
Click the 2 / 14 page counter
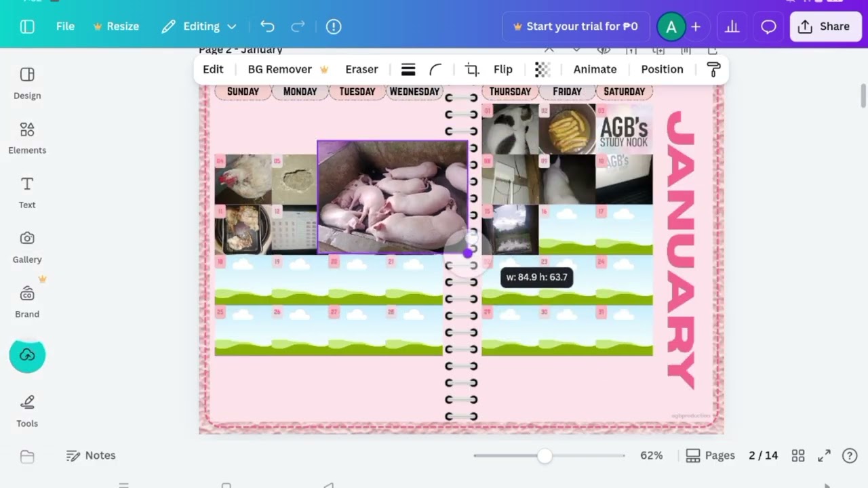(763, 455)
